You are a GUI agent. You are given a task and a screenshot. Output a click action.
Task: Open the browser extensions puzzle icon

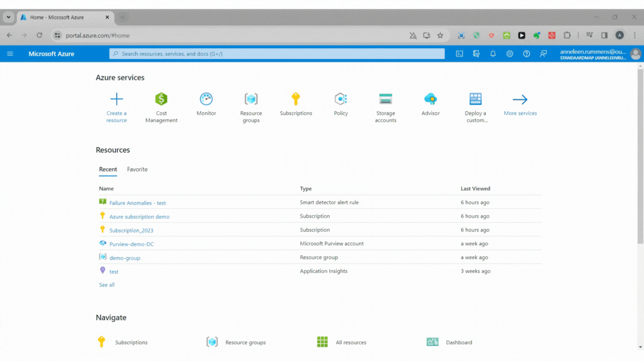pos(567,35)
